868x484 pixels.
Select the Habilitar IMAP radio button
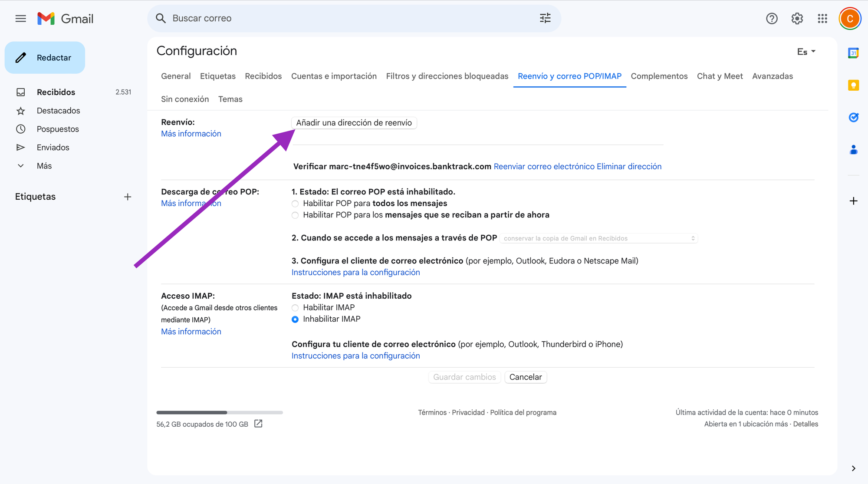pos(295,308)
